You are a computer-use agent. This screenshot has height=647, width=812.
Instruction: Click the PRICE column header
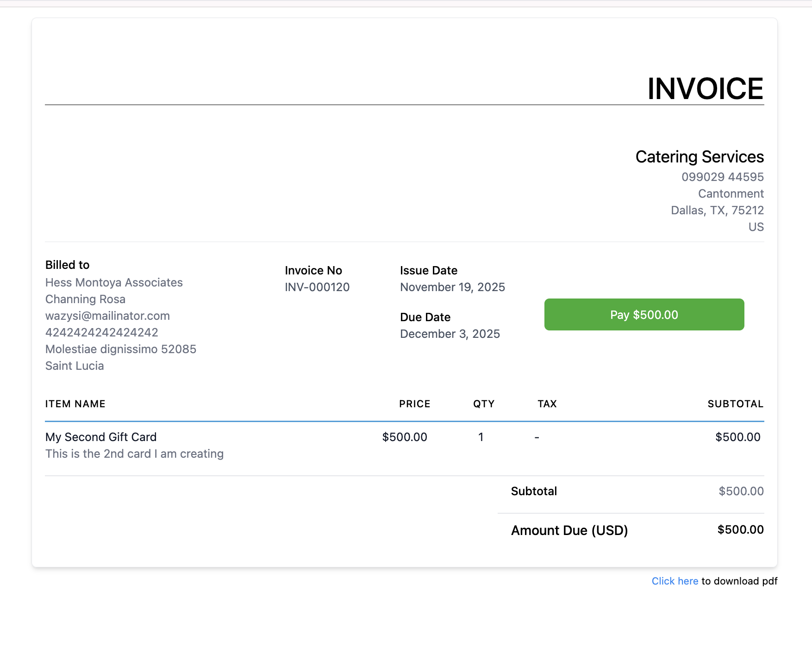click(415, 404)
